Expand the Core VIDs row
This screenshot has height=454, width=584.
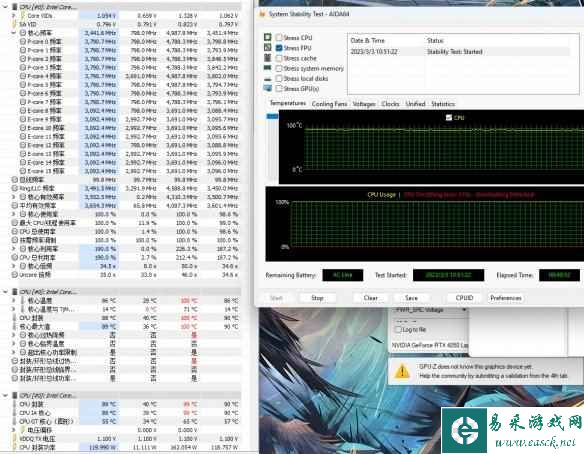[x=13, y=16]
